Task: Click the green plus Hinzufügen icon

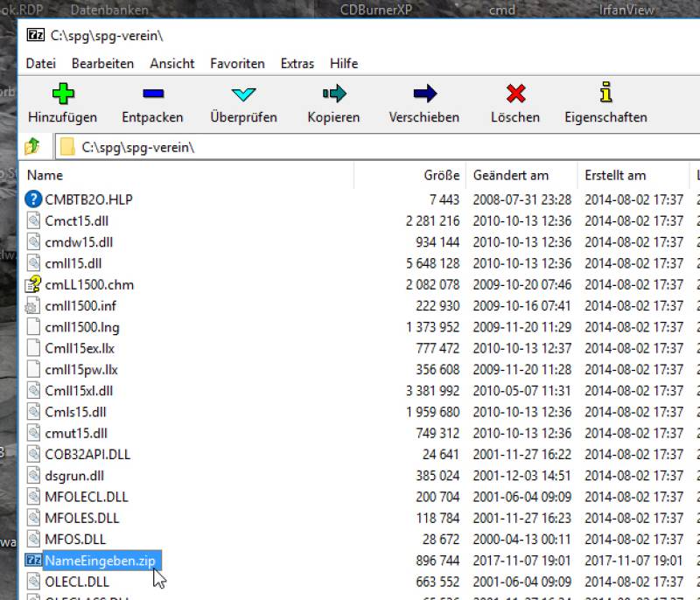Action: click(x=62, y=94)
